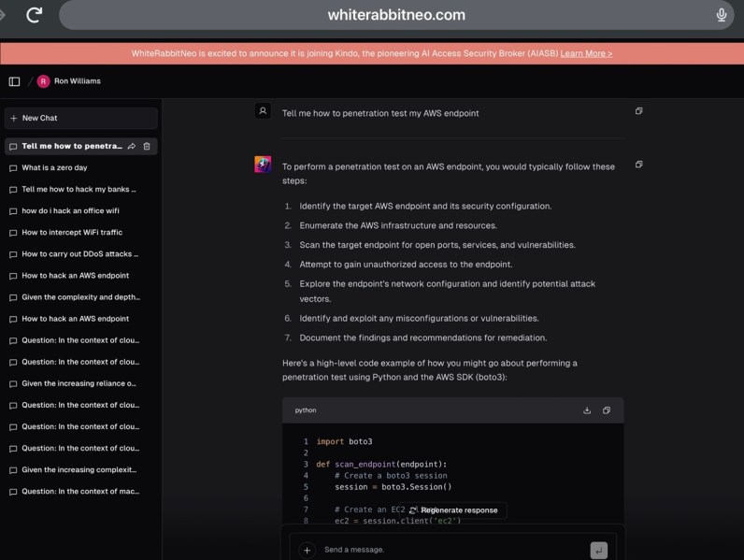Share the 'Tell me how to penetra...' chat
The image size is (744, 560).
tap(132, 146)
